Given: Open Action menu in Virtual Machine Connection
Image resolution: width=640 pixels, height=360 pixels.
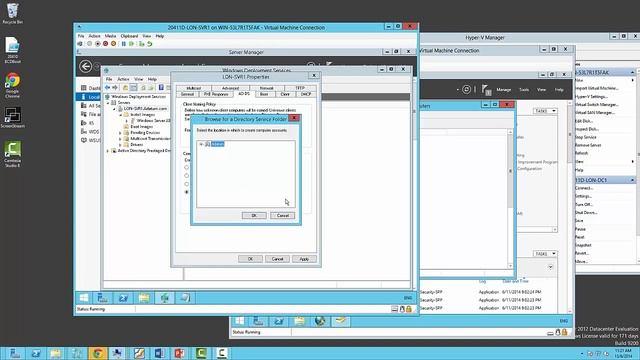Looking at the screenshot, I should pos(94,36).
